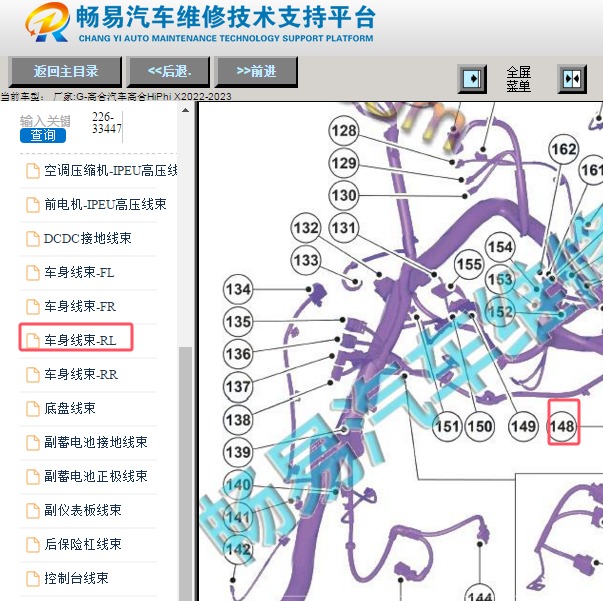Select 车身线束-RL document
The image size is (603, 601).
(80, 340)
